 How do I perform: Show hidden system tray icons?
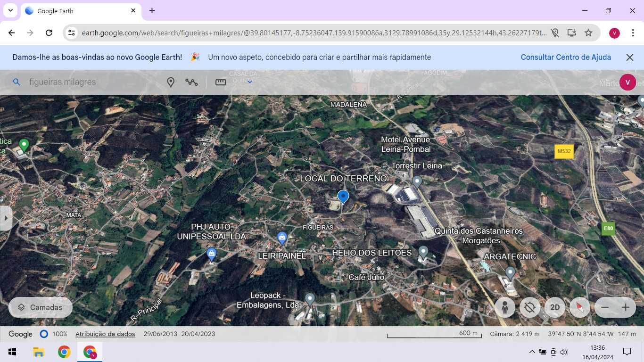pyautogui.click(x=532, y=352)
